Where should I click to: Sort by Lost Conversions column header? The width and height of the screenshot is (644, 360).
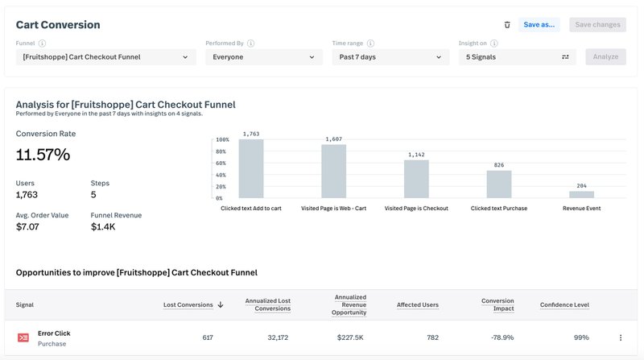pos(193,305)
